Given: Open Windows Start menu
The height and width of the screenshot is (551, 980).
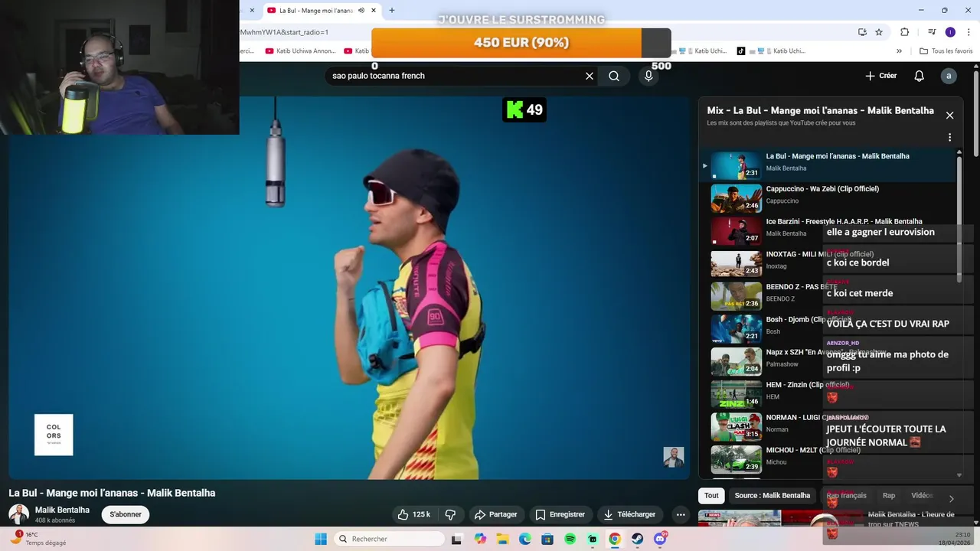Looking at the screenshot, I should (x=321, y=539).
